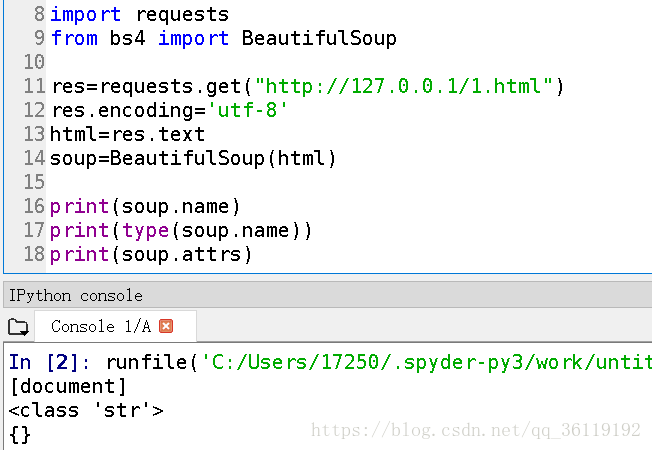Click line 8 'import requests'
The height and width of the screenshot is (450, 652).
(x=139, y=15)
